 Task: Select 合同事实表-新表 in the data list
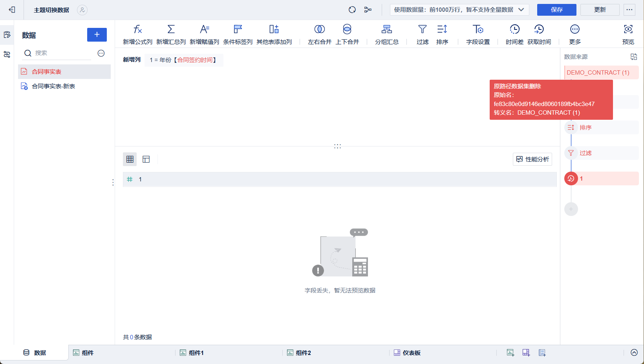click(64, 86)
